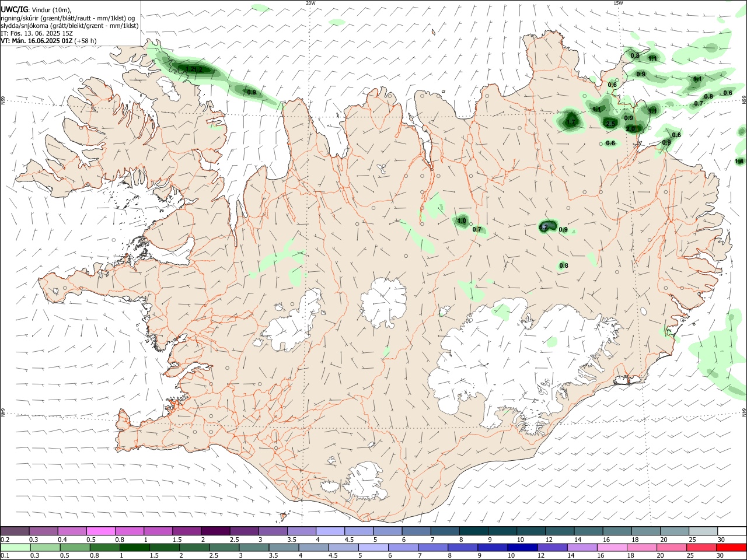Image resolution: width=747 pixels, height=560 pixels.
Task: Click the 0.8 value in the south-central highlands
Action: pyautogui.click(x=564, y=265)
